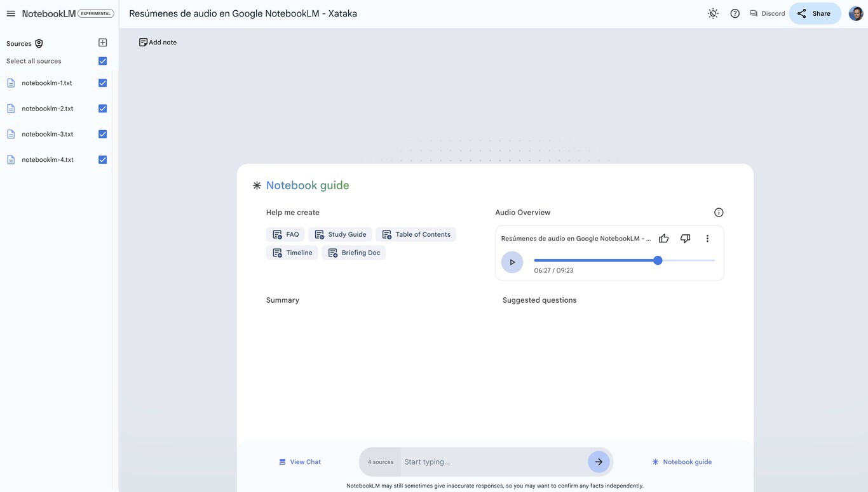Click the Add note button
Image resolution: width=868 pixels, height=492 pixels.
(158, 43)
